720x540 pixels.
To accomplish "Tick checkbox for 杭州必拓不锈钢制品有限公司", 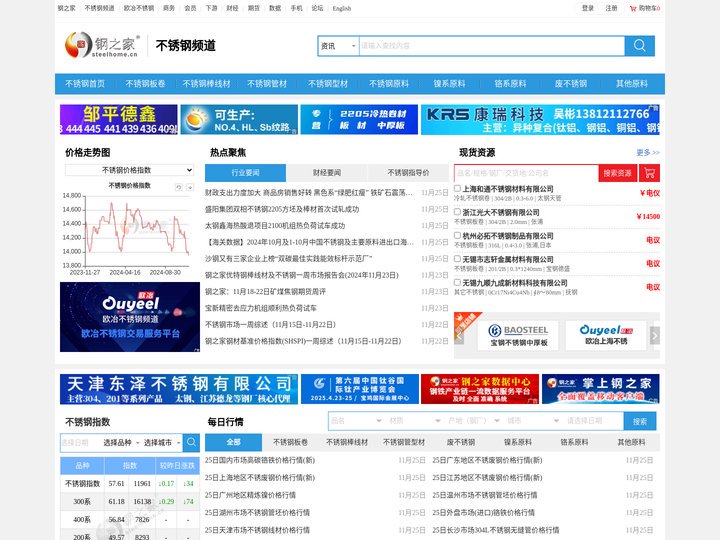I will [x=457, y=235].
